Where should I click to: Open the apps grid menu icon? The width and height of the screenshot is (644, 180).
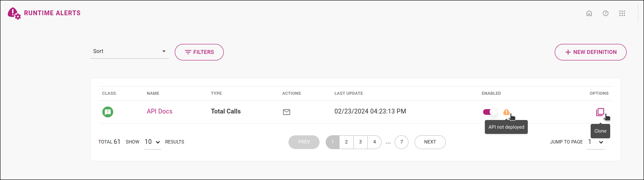622,13
